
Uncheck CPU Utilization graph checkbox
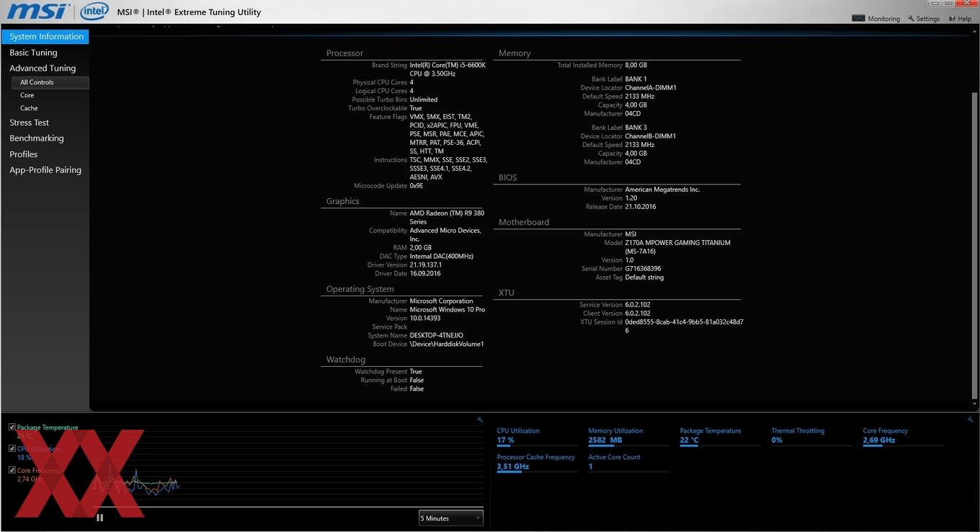[x=12, y=448]
